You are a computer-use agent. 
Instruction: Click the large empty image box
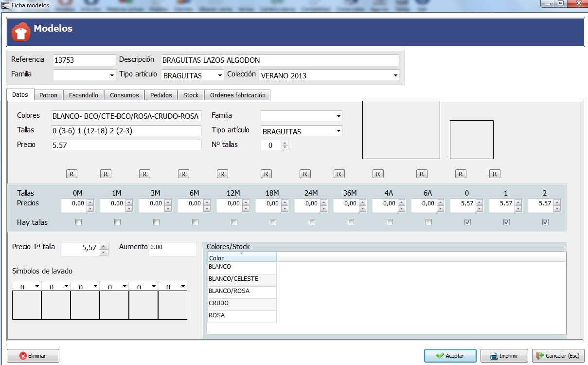point(401,130)
